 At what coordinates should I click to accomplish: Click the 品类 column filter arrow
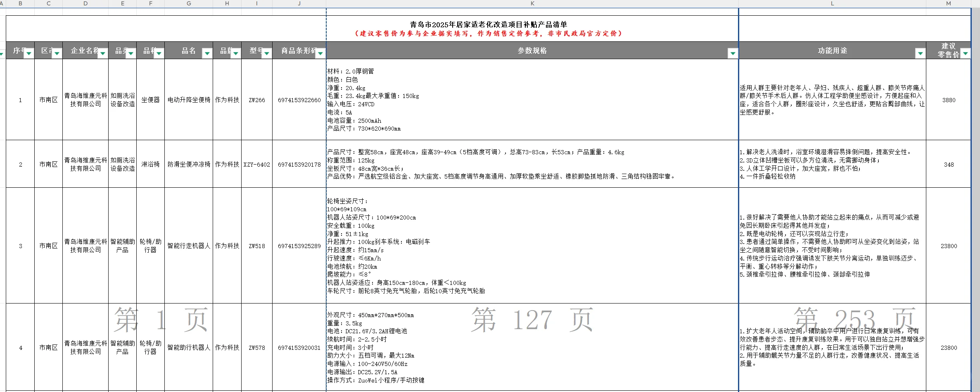click(131, 53)
